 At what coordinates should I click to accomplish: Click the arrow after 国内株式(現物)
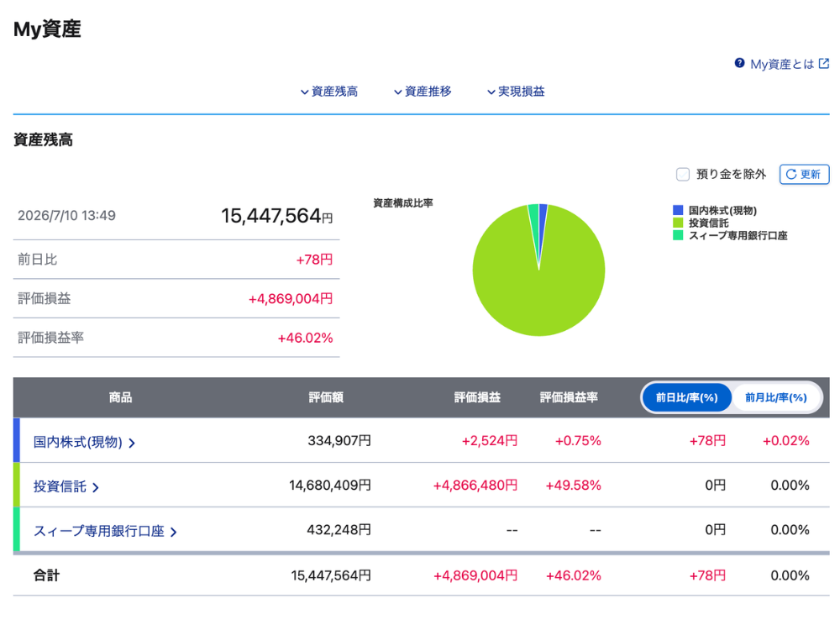click(x=132, y=443)
